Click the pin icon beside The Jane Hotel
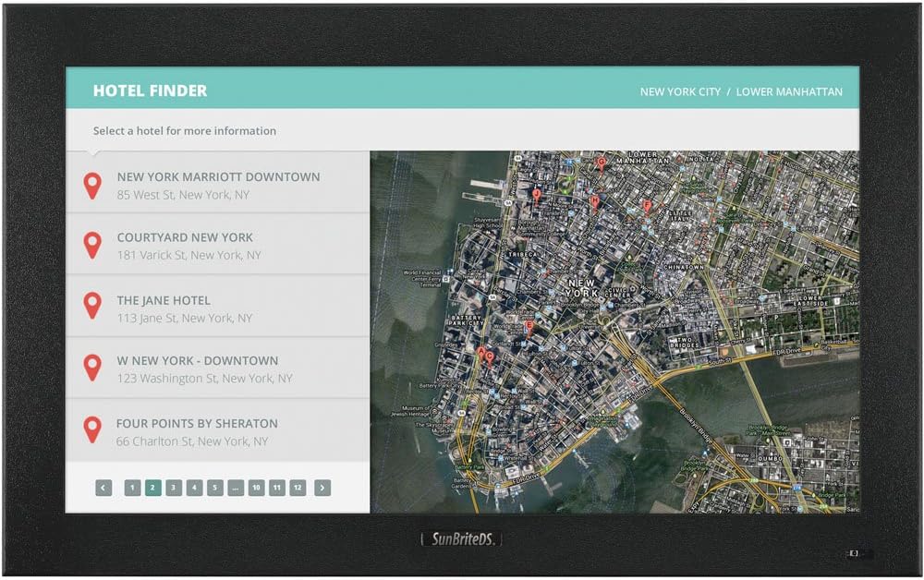The height and width of the screenshot is (580, 924). [91, 307]
